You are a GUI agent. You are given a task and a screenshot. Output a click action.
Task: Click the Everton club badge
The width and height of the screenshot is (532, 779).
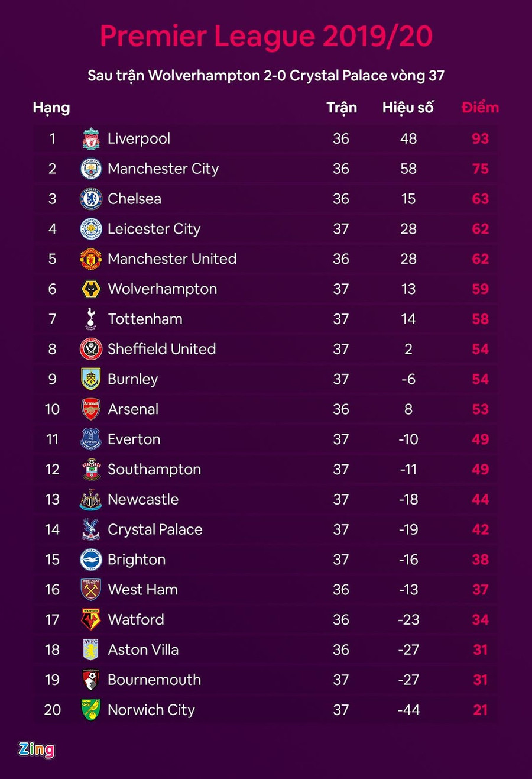pyautogui.click(x=91, y=439)
